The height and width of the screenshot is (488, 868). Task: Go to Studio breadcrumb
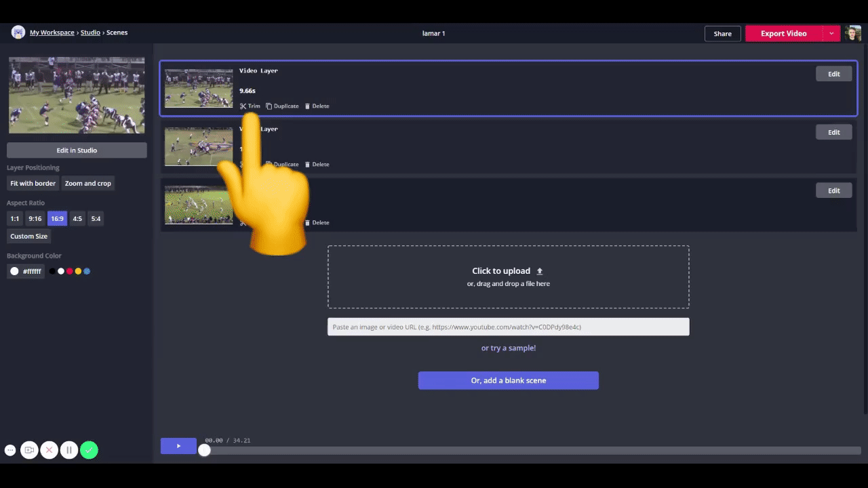[x=90, y=33]
